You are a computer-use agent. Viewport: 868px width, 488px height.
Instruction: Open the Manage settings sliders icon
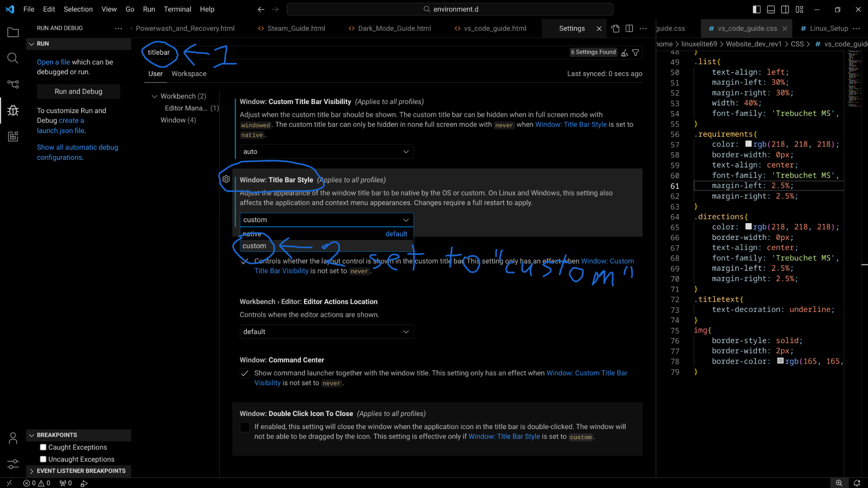(13, 464)
